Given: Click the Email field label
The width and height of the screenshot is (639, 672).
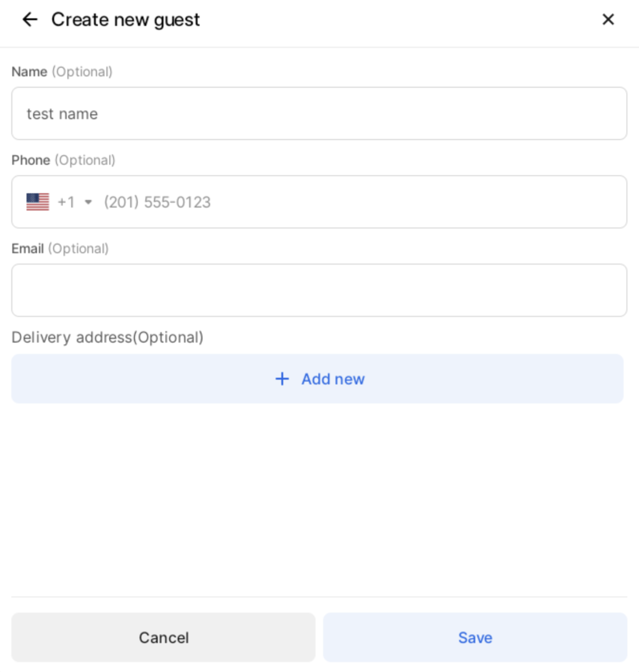Looking at the screenshot, I should pos(27,249).
